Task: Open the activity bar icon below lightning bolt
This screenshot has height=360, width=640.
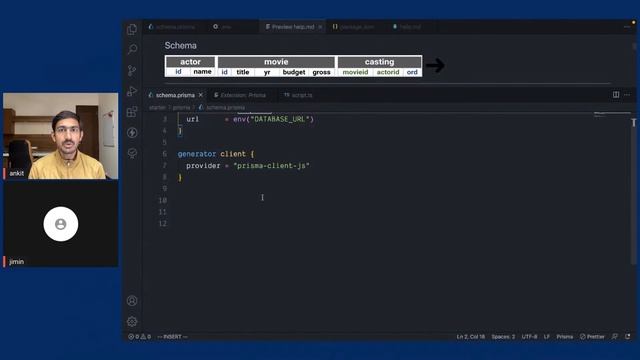Action: click(132, 153)
